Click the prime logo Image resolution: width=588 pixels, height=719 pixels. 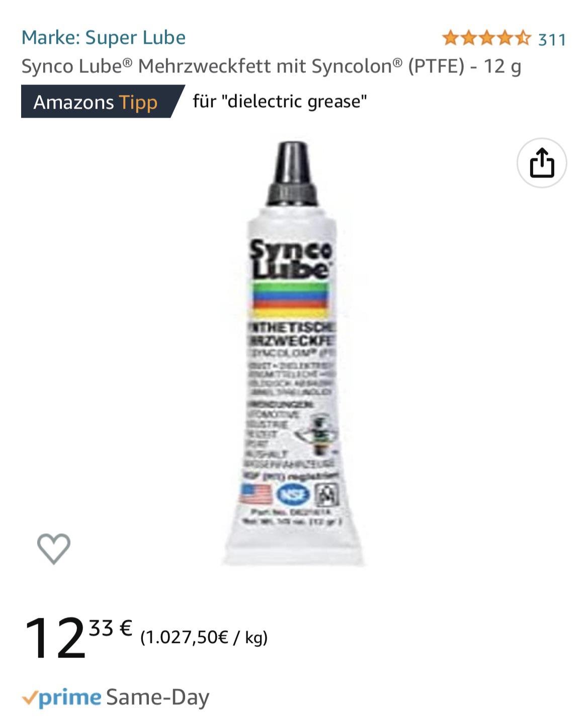(x=70, y=697)
